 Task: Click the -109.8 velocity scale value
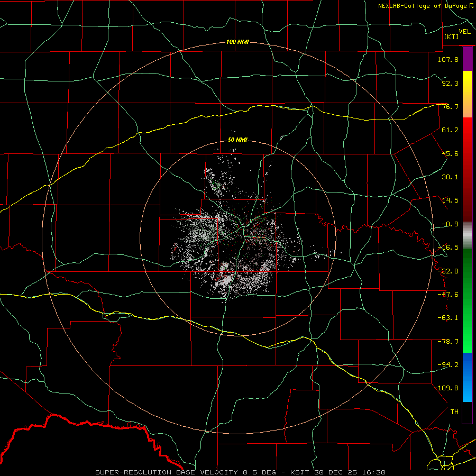click(446, 388)
